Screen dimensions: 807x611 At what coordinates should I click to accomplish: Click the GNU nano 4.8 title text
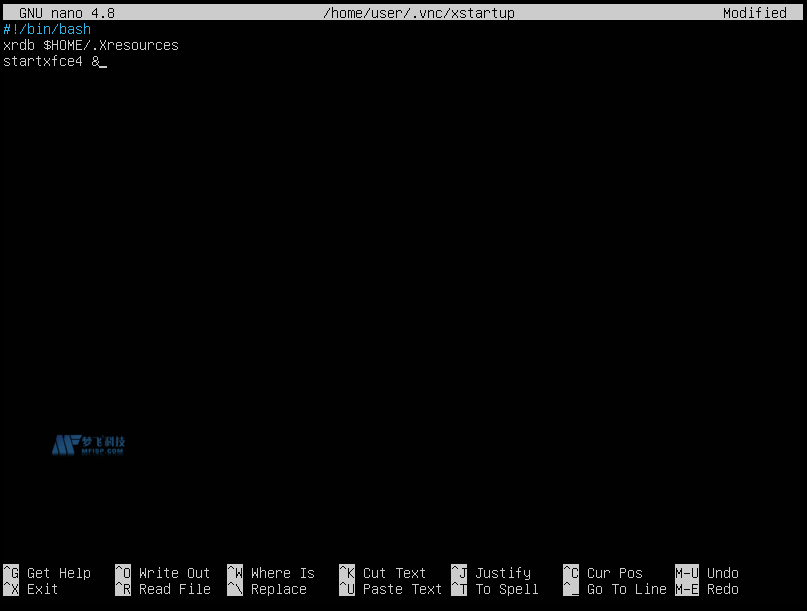(67, 13)
